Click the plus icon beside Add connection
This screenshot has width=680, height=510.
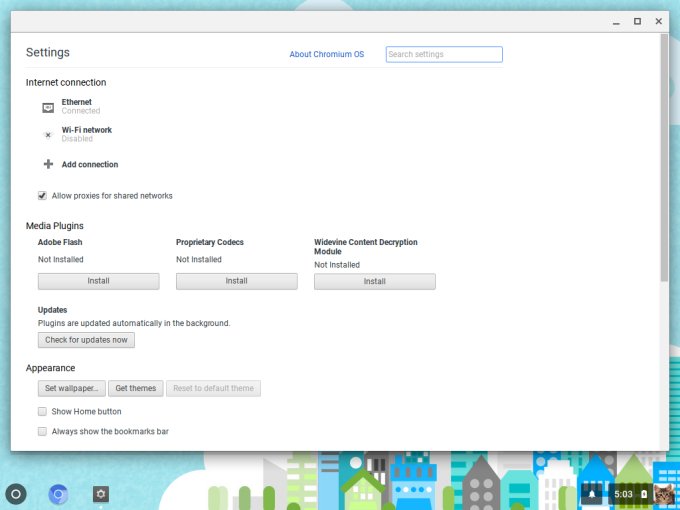click(x=48, y=164)
